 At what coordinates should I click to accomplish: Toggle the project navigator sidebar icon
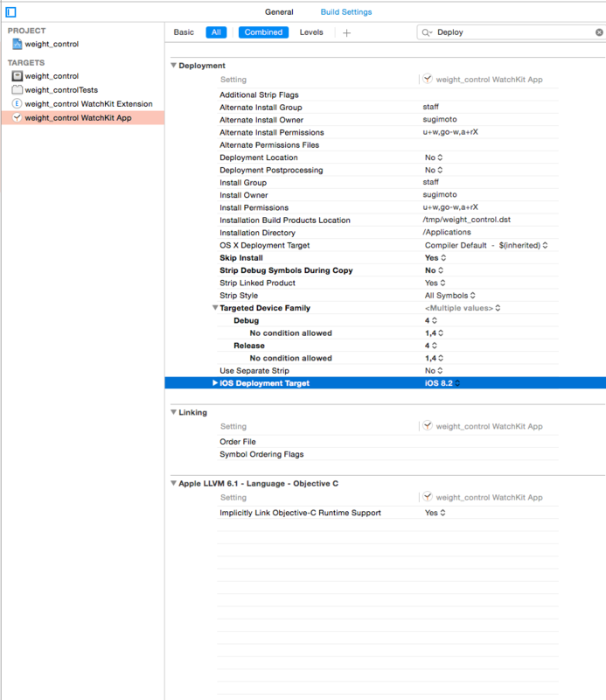tap(11, 12)
